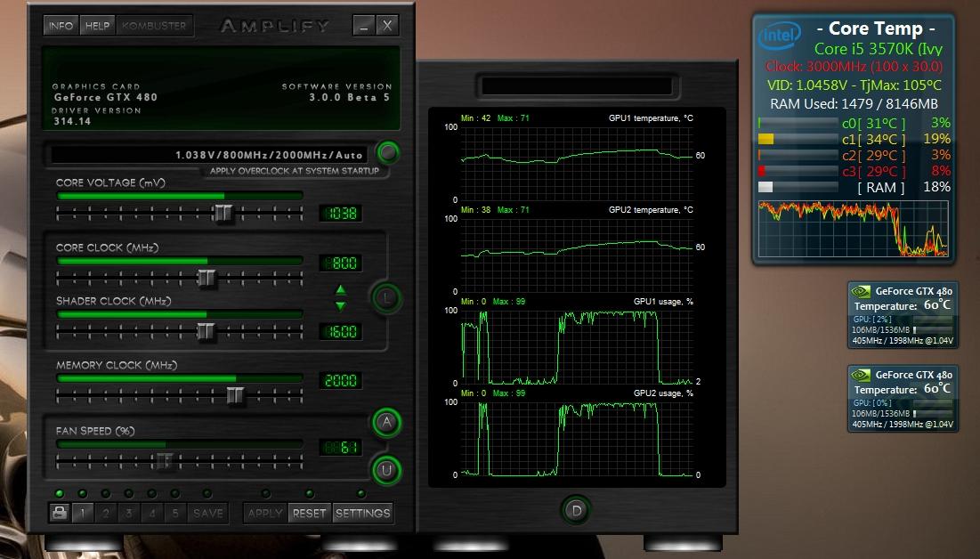The image size is (980, 559).
Task: Select the core voltage value field 1038
Action: [341, 214]
